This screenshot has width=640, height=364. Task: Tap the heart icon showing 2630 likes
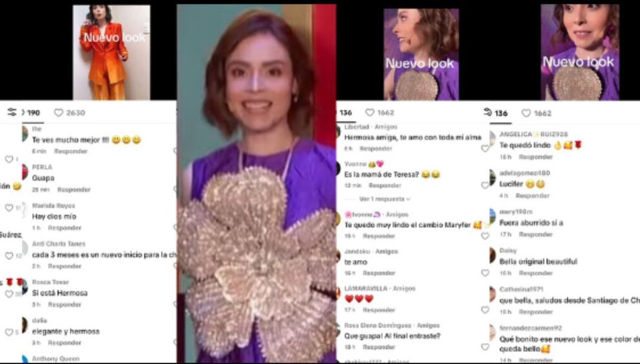58,113
